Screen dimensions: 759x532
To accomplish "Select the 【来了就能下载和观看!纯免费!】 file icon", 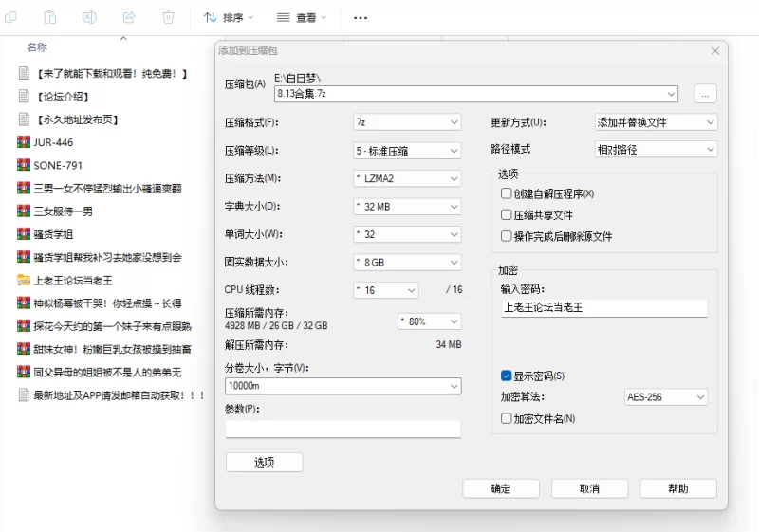I will click(24, 73).
